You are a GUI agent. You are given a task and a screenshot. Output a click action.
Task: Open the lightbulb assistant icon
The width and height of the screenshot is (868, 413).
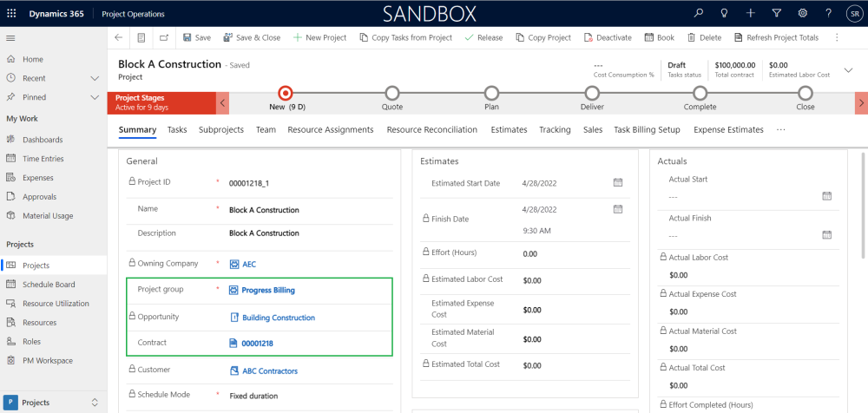(724, 13)
